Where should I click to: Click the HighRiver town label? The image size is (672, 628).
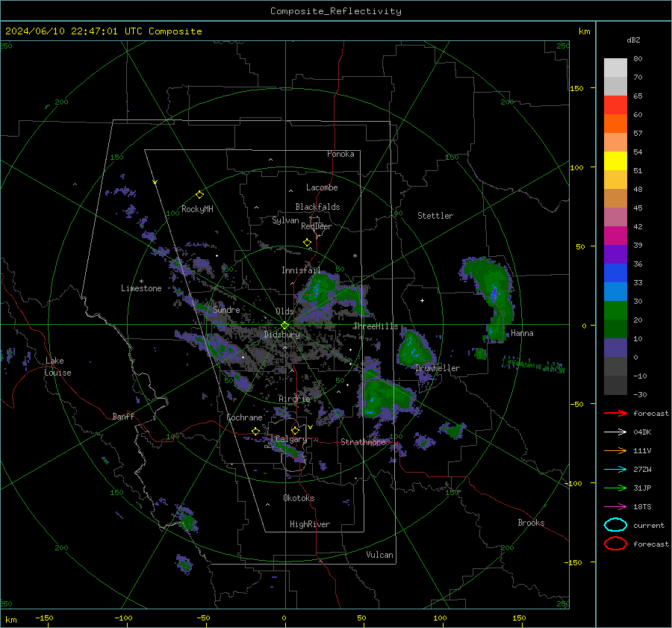click(x=310, y=524)
